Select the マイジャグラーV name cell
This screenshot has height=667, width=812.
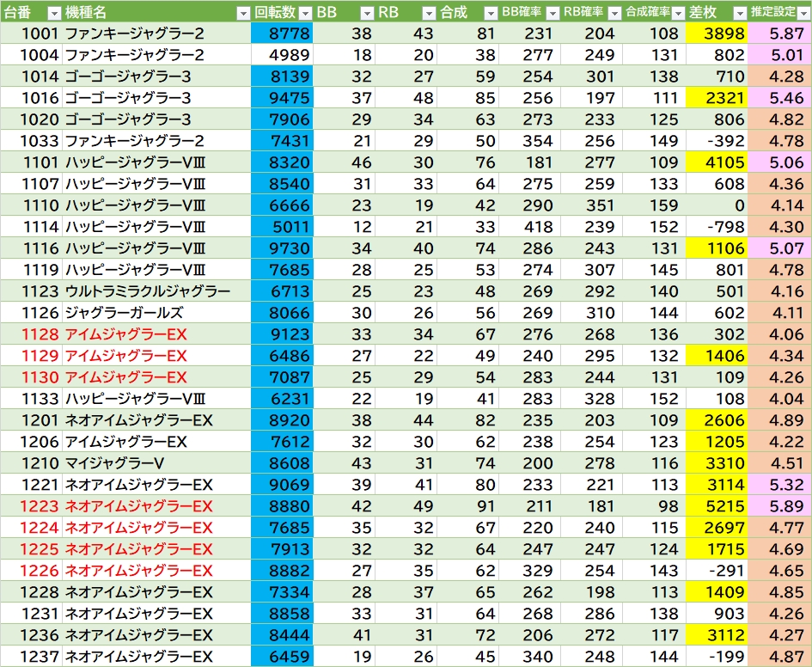pyautogui.click(x=156, y=463)
